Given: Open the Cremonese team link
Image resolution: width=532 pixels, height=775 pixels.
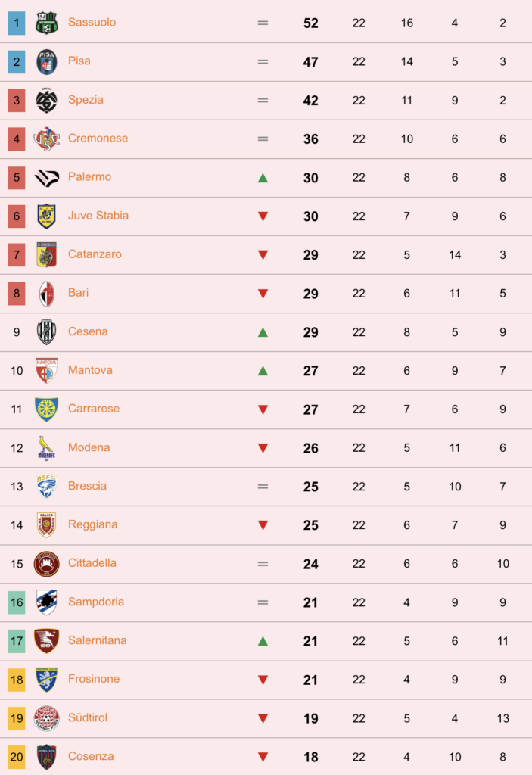Looking at the screenshot, I should (x=98, y=139).
